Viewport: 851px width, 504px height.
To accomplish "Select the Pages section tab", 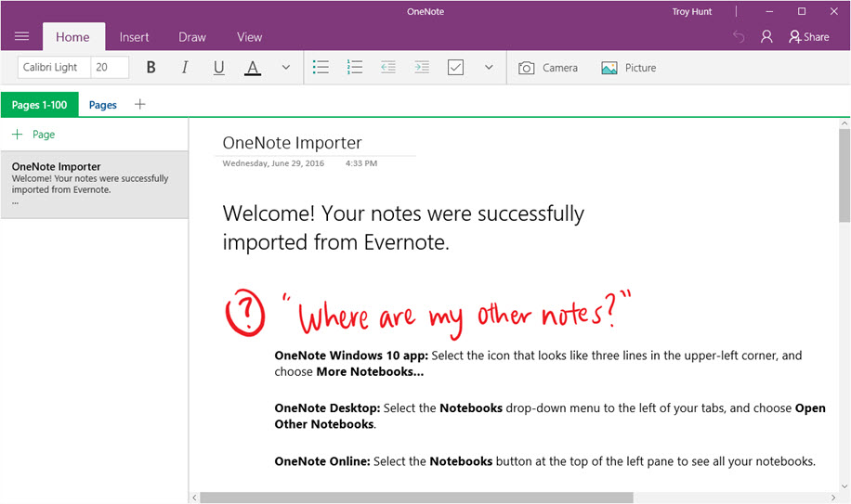I will [102, 105].
